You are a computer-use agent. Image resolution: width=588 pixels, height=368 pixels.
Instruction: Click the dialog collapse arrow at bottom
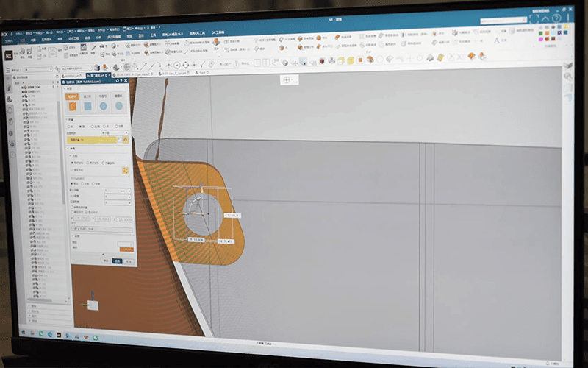(103, 254)
